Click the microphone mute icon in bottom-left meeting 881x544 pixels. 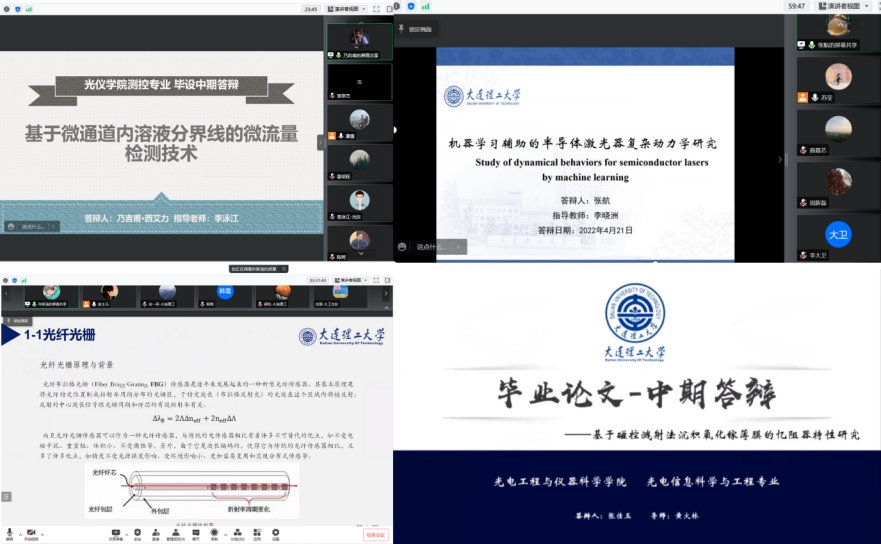[9, 532]
